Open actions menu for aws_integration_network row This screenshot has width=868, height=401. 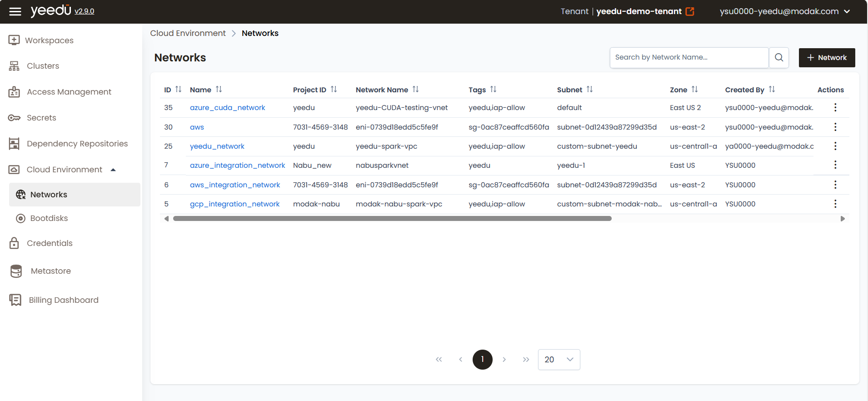[835, 185]
